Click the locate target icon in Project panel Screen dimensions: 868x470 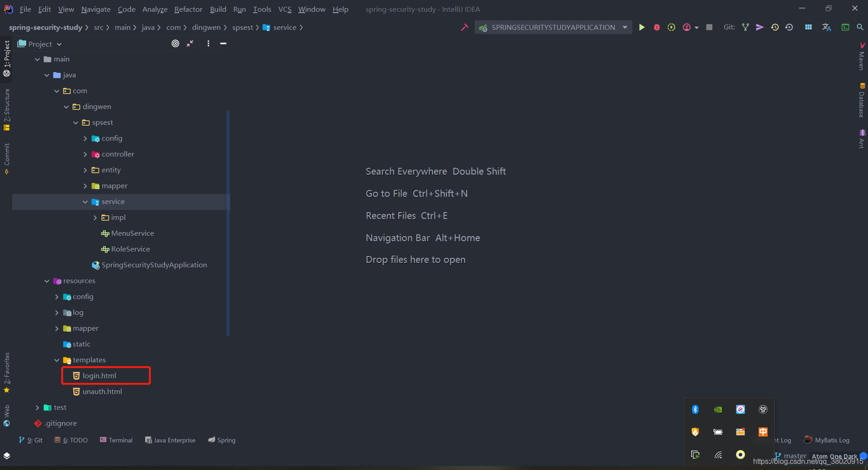tap(175, 43)
